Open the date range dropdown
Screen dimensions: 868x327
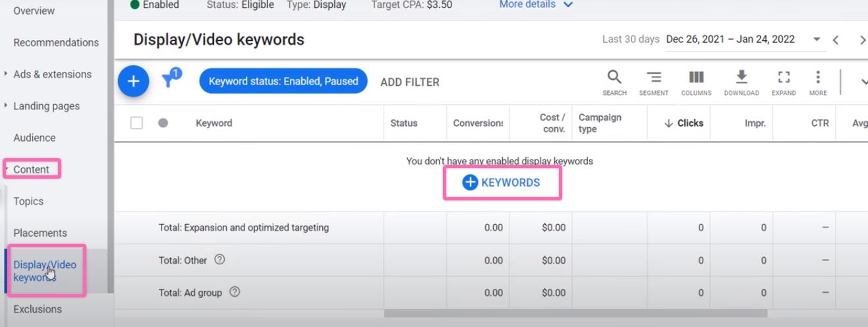[817, 40]
